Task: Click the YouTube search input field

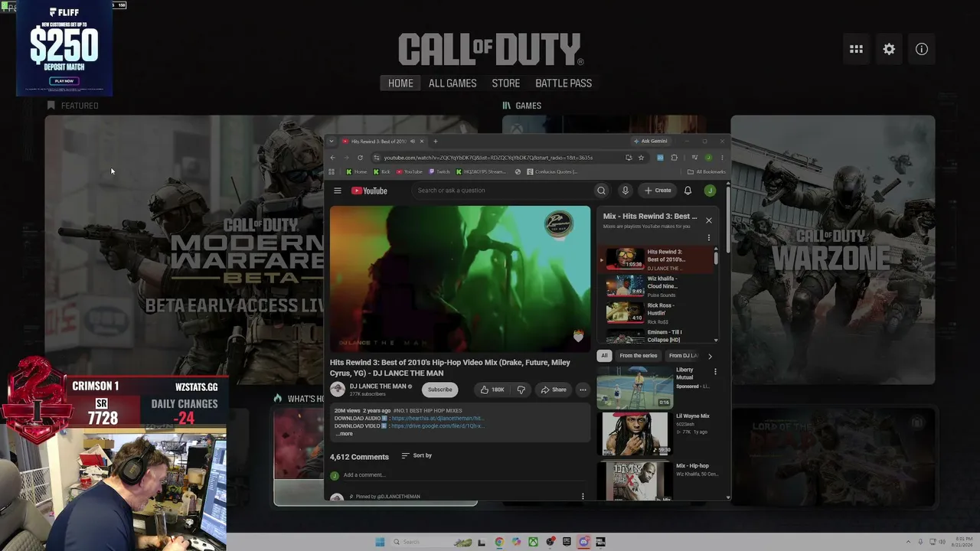Action: [x=501, y=191]
